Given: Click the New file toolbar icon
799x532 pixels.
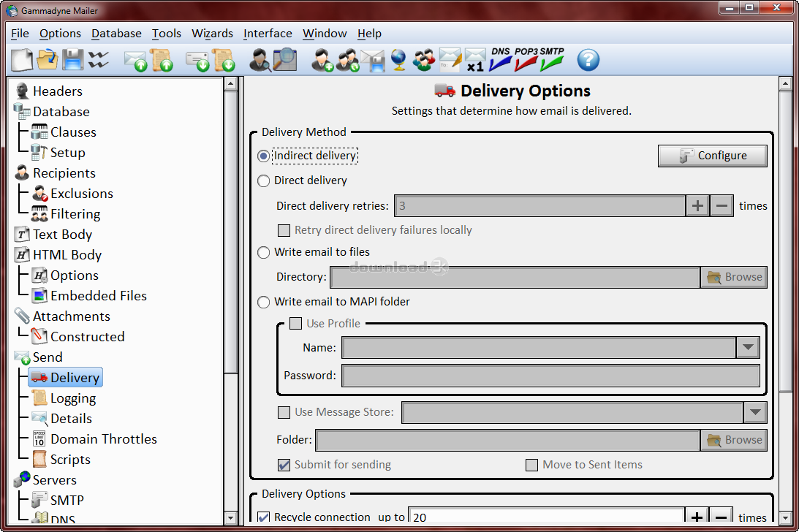Looking at the screenshot, I should pyautogui.click(x=23, y=60).
